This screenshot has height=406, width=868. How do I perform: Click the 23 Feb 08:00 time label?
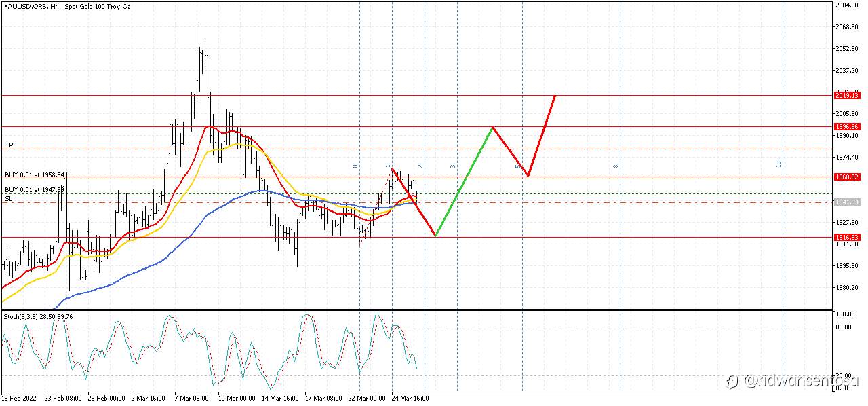63,399
